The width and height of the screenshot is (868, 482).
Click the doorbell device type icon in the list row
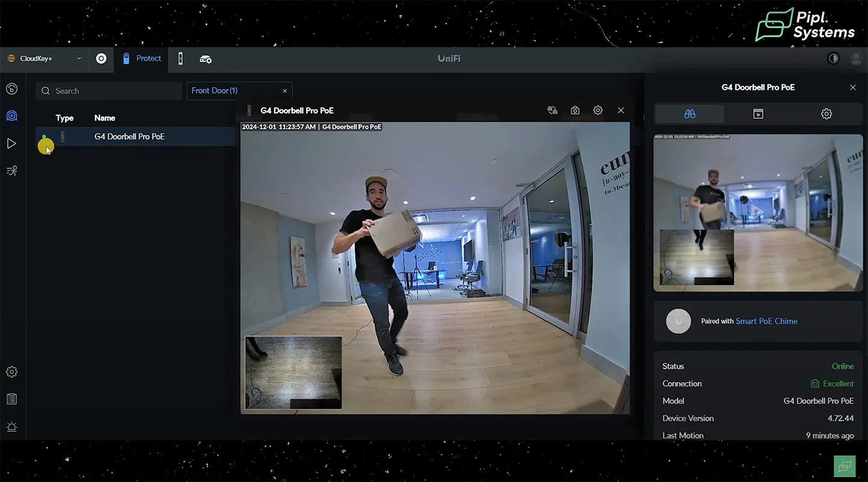click(x=63, y=136)
